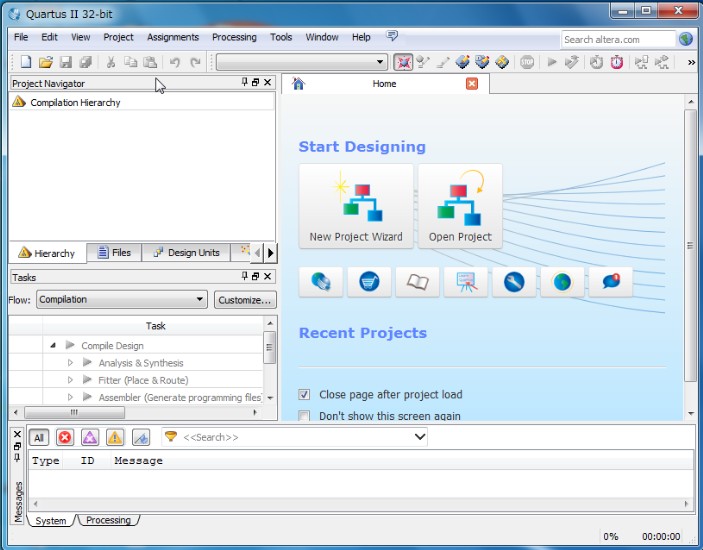Screen dimensions: 703x550
Task: Click the globe-with-plug icon on Home page
Action: coord(321,282)
